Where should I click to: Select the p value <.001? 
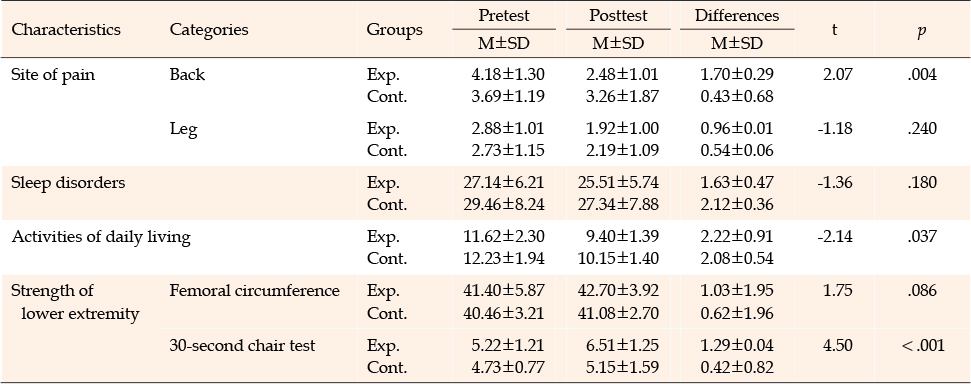click(922, 346)
